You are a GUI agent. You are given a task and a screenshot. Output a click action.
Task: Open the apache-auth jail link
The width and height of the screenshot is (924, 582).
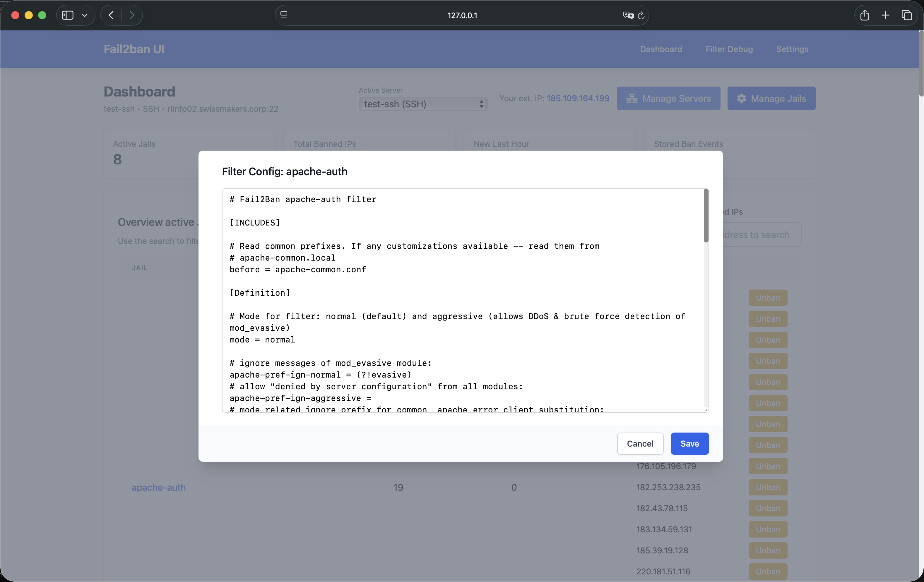(158, 487)
